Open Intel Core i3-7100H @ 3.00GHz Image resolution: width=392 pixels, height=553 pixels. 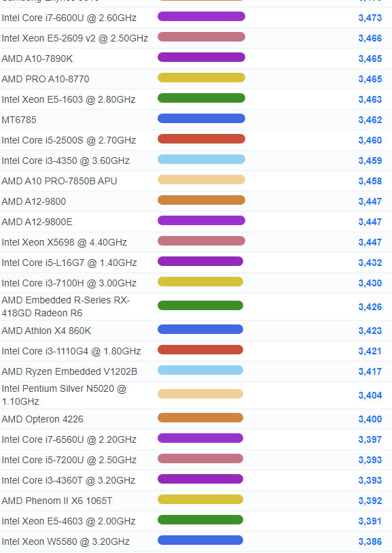69,284
